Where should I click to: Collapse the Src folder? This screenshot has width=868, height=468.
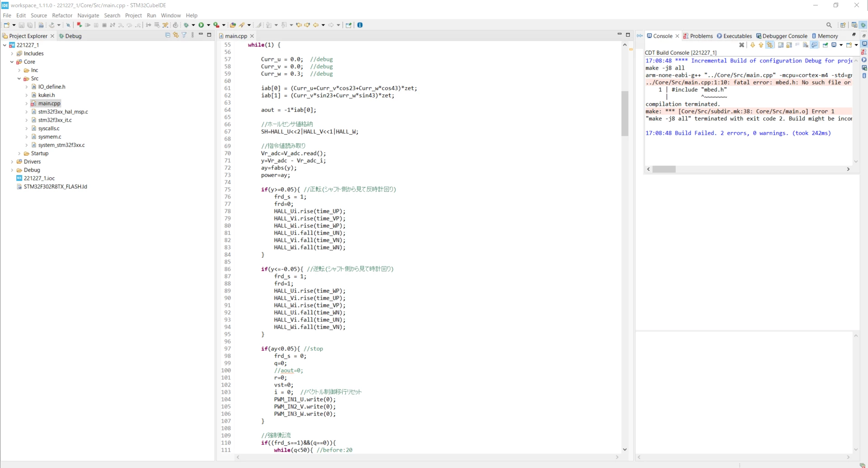tap(19, 79)
